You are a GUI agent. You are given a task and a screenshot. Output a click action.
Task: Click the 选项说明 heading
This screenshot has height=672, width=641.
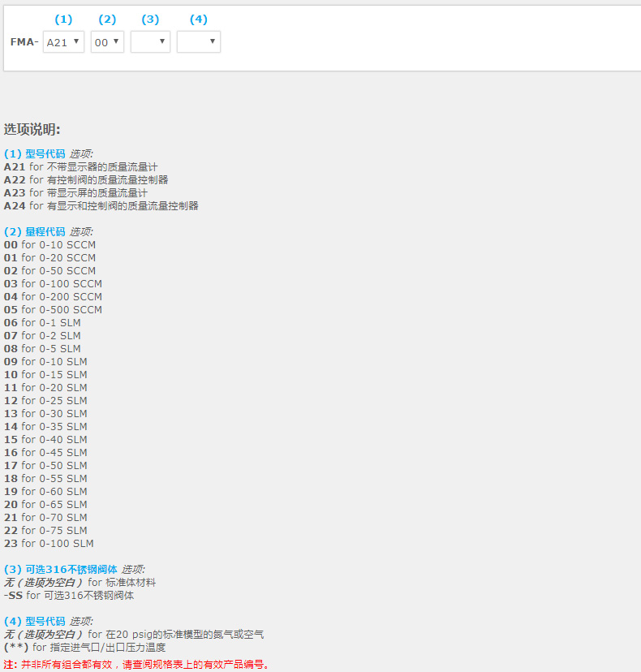click(x=32, y=130)
